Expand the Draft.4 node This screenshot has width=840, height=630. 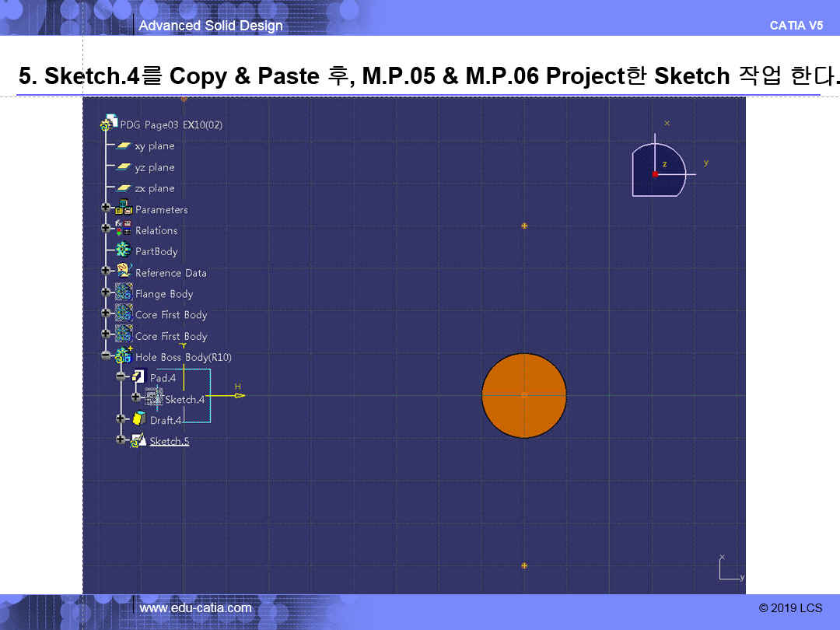pyautogui.click(x=121, y=419)
